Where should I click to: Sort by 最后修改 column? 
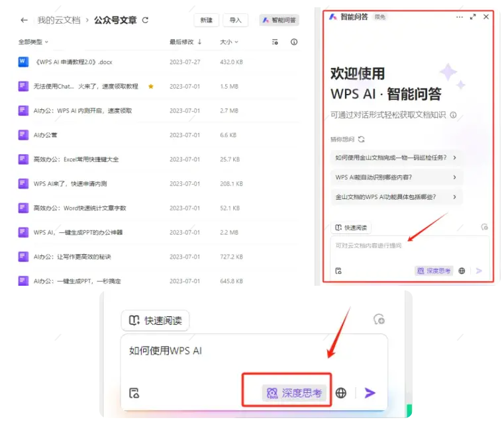(185, 42)
